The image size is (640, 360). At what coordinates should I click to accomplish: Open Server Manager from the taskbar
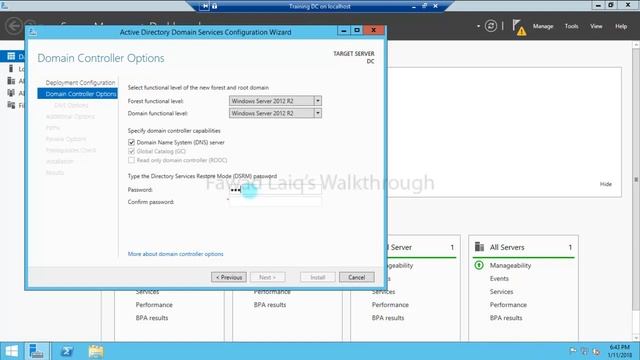(36, 351)
